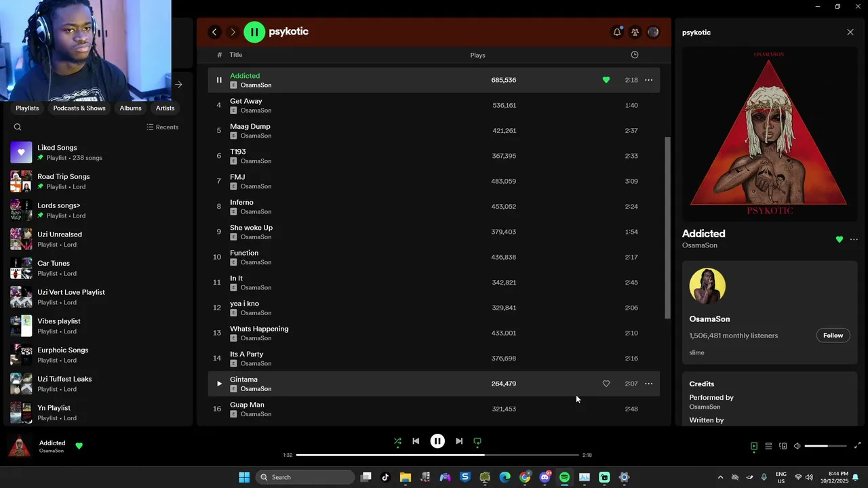Toggle the like heart in now playing panel
Screen dimensions: 868x488
(x=840, y=239)
